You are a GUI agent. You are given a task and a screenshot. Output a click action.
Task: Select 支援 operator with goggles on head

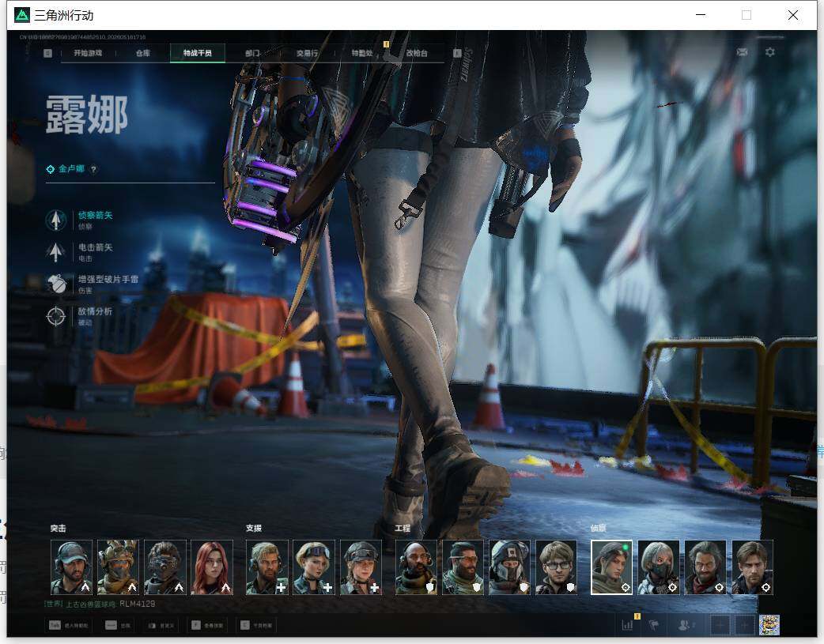(314, 567)
